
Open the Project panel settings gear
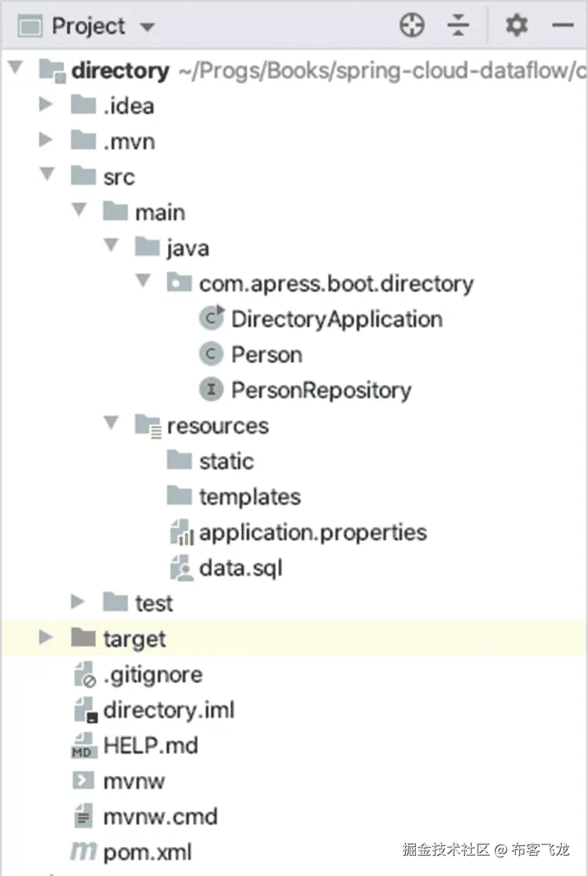(x=516, y=26)
